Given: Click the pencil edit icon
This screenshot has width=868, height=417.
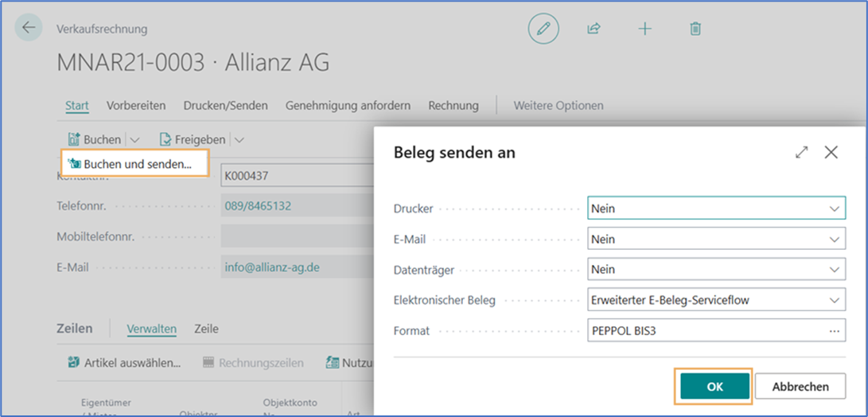Looking at the screenshot, I should pos(543,29).
